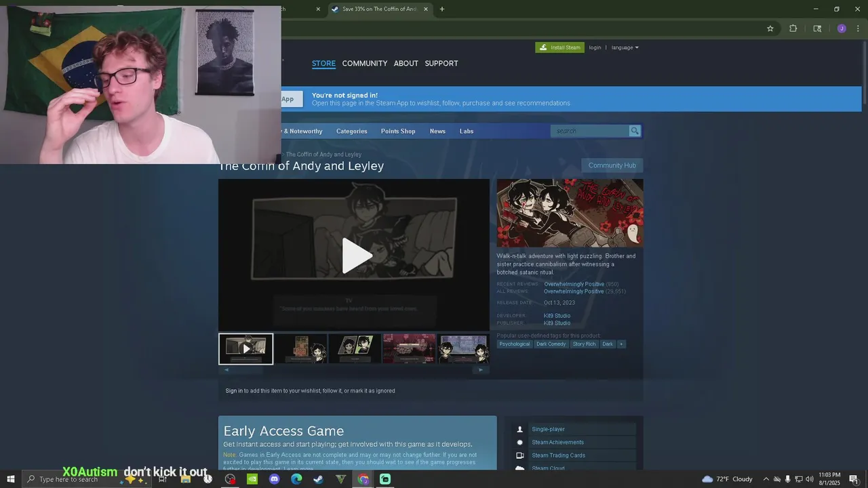
Task: Click the game capsule header image
Action: pos(570,213)
